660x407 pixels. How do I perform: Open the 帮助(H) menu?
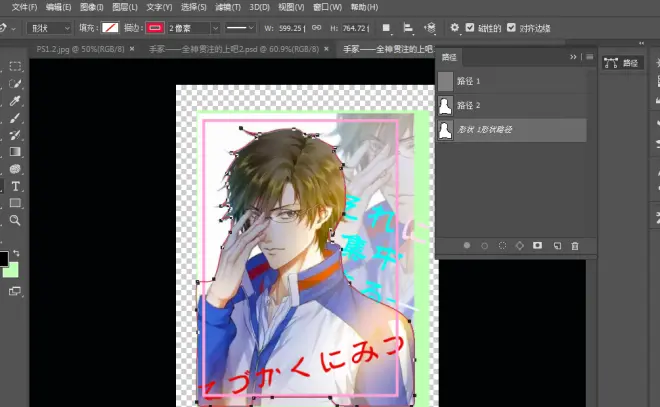tap(365, 7)
